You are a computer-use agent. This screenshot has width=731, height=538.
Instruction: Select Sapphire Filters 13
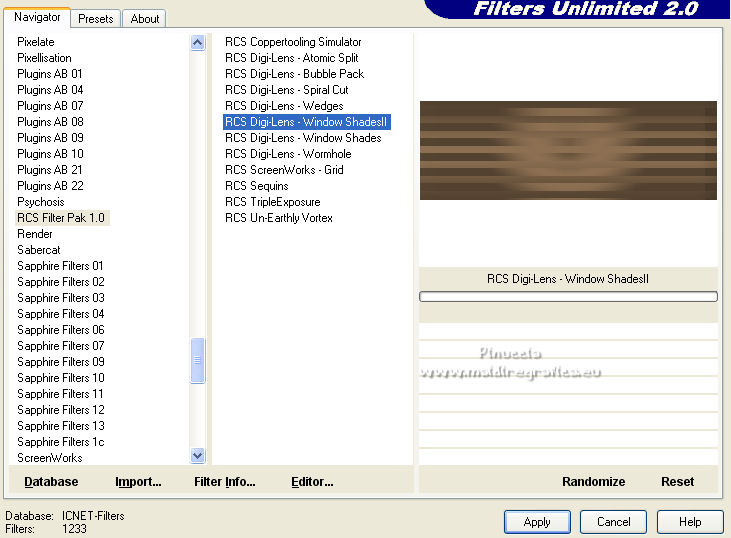click(x=61, y=426)
